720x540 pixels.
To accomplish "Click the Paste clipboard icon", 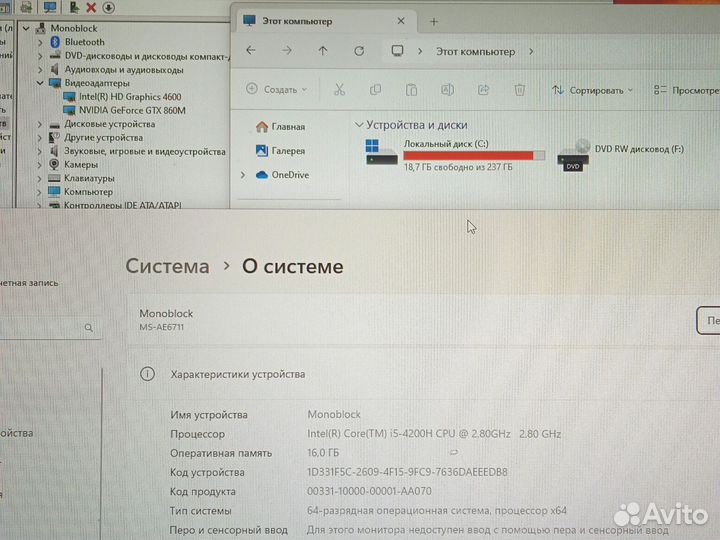I will coord(411,90).
